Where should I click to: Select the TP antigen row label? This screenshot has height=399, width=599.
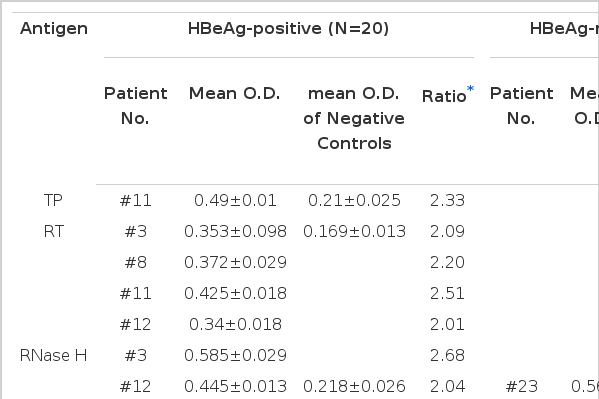click(x=53, y=200)
